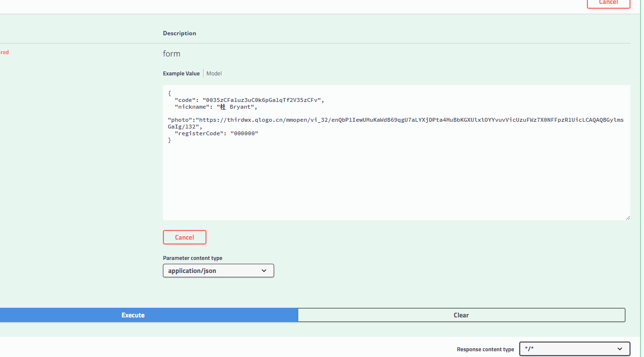Switch to the Example Value tab

click(x=181, y=73)
